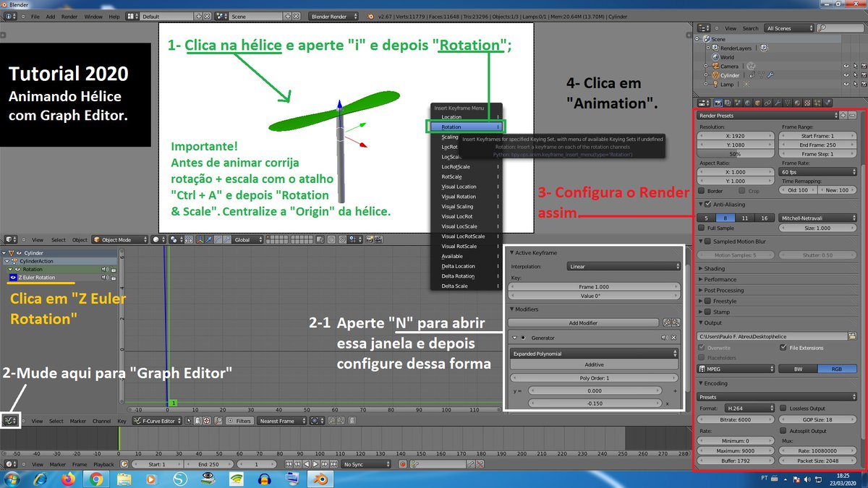Open Firefox from the Windows taskbar

point(68,479)
